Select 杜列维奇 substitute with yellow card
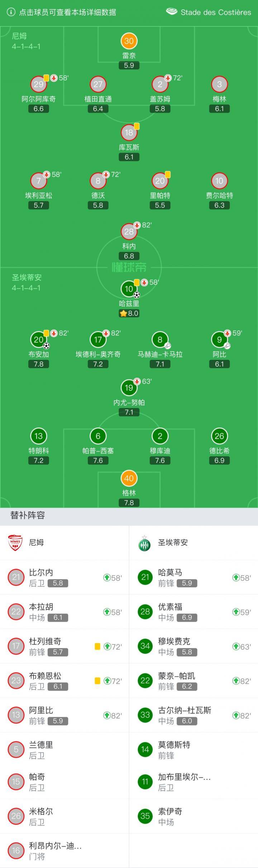Screen dimensions: 258x868 [64, 646]
